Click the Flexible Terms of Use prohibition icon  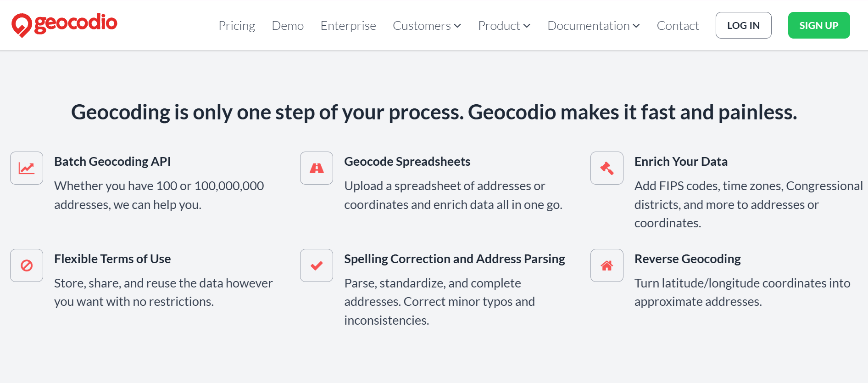point(26,265)
